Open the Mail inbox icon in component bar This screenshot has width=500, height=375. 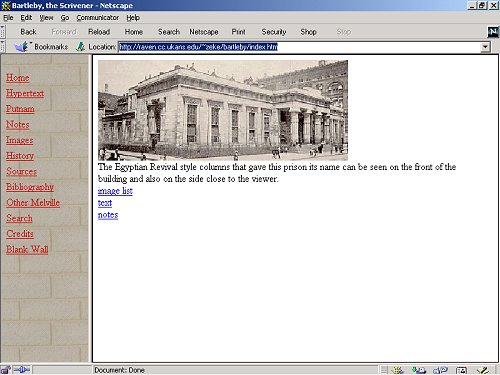(x=419, y=370)
